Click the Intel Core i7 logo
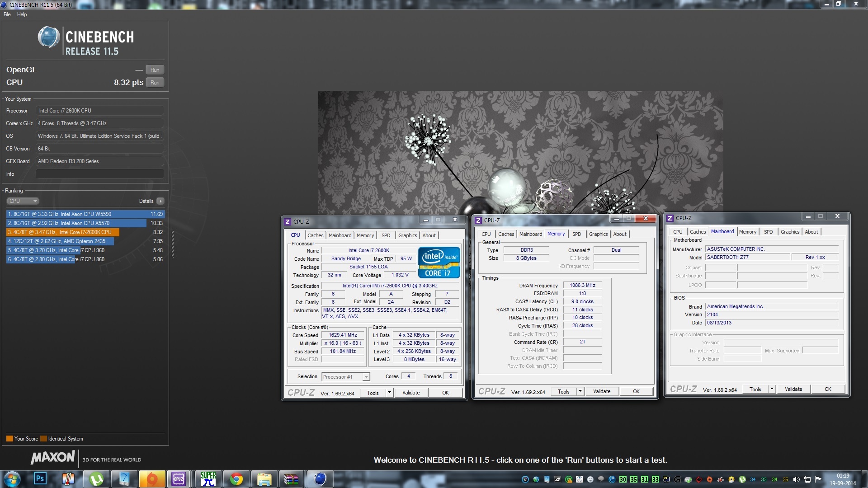This screenshot has height=488, width=868. 439,262
